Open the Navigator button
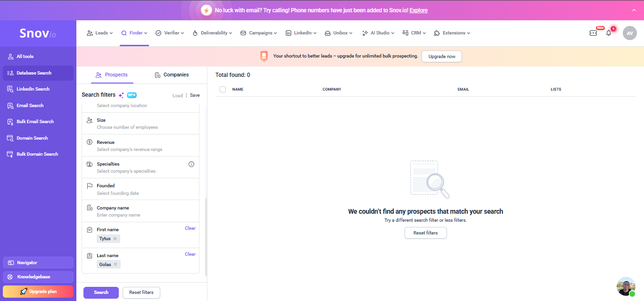Viewport: 644px width, 301px height. (38, 263)
